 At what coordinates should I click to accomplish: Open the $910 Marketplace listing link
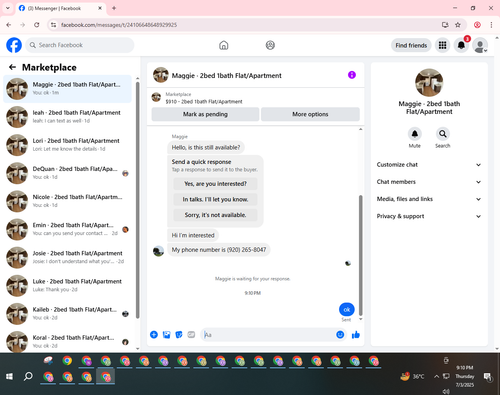(x=204, y=102)
